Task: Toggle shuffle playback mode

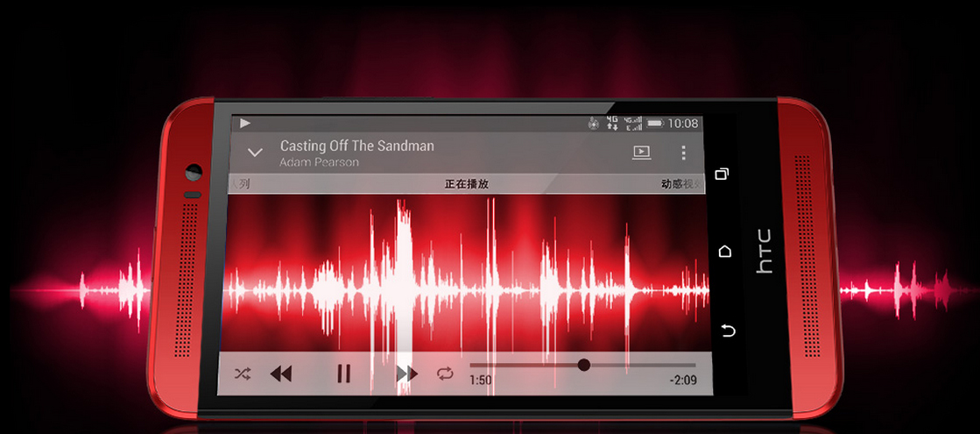Action: 243,374
